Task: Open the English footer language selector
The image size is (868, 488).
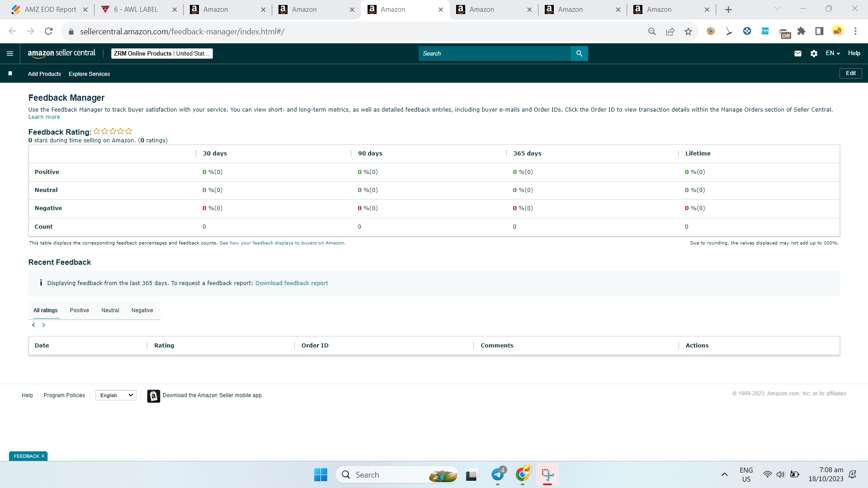Action: click(116, 395)
